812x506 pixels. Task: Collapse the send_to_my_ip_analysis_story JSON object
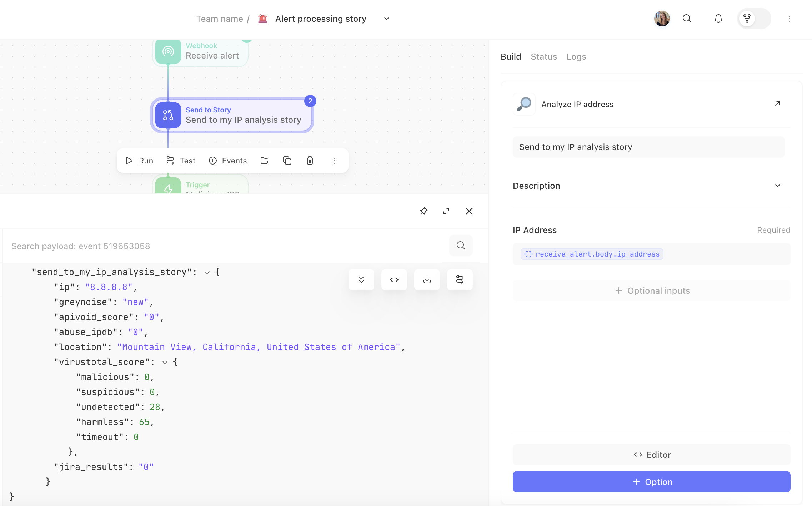pos(207,273)
